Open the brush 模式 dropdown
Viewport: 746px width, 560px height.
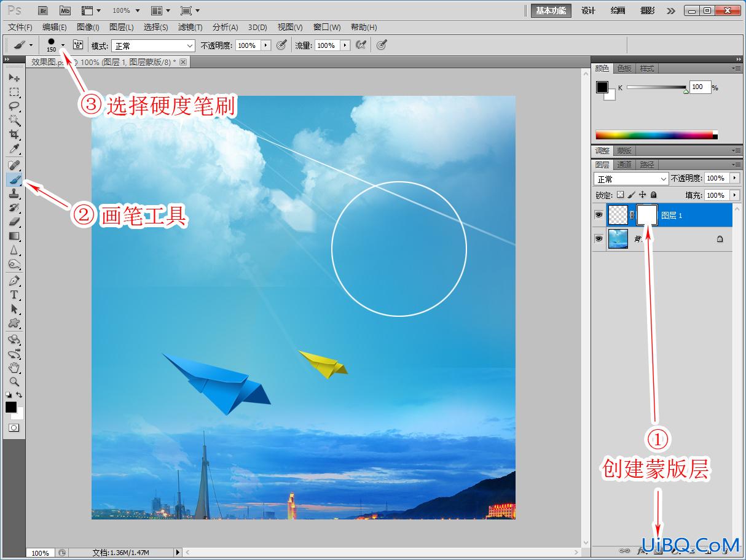coord(153,45)
